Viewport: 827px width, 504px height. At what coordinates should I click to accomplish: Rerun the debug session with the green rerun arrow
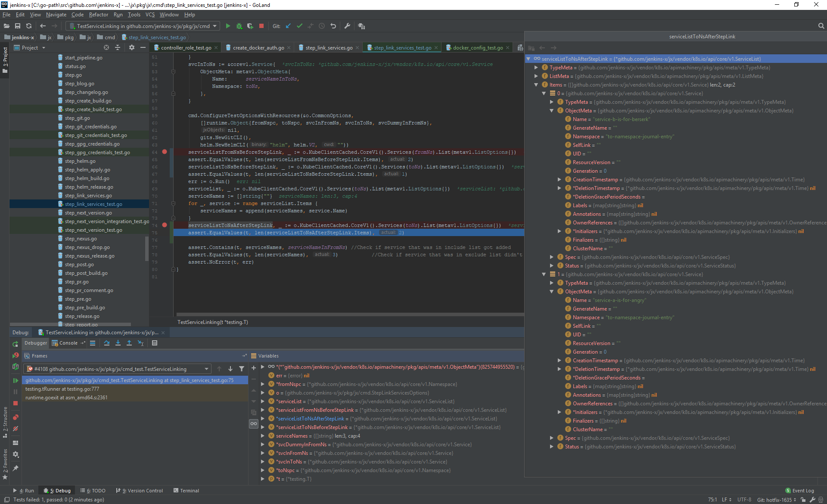point(16,344)
